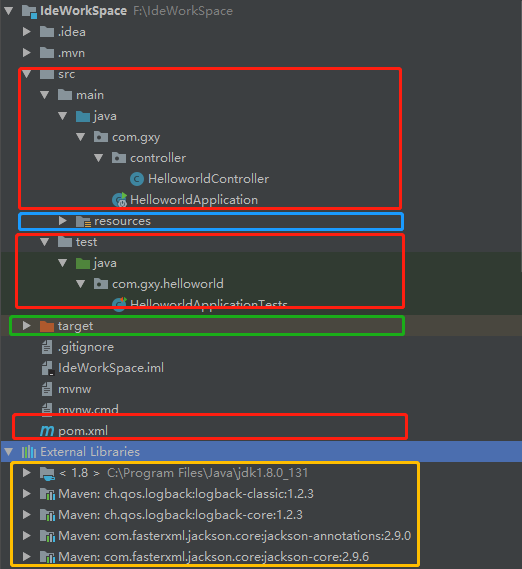This screenshot has width=522, height=569.
Task: Collapse the test folder arrow
Action: pyautogui.click(x=45, y=242)
